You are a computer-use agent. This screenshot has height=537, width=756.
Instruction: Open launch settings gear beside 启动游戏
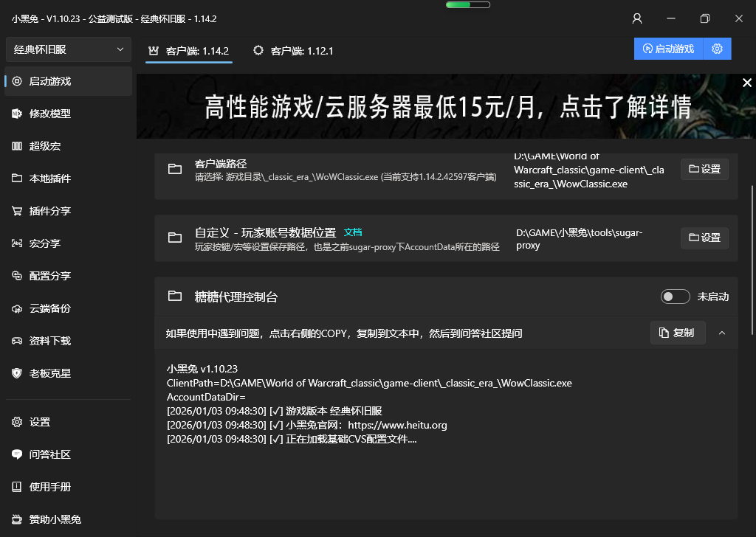(x=717, y=49)
